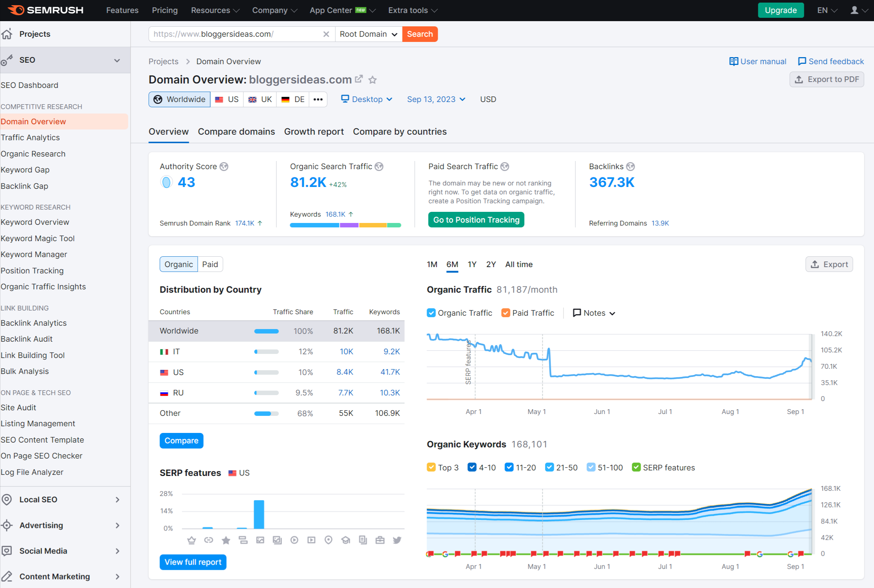
Task: Click the SEO key icon
Action: pos(7,60)
